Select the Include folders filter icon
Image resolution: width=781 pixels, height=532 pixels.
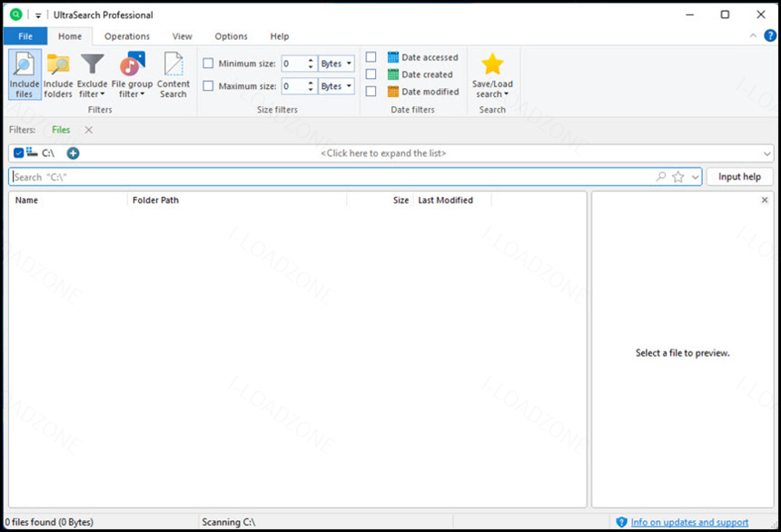coord(58,74)
